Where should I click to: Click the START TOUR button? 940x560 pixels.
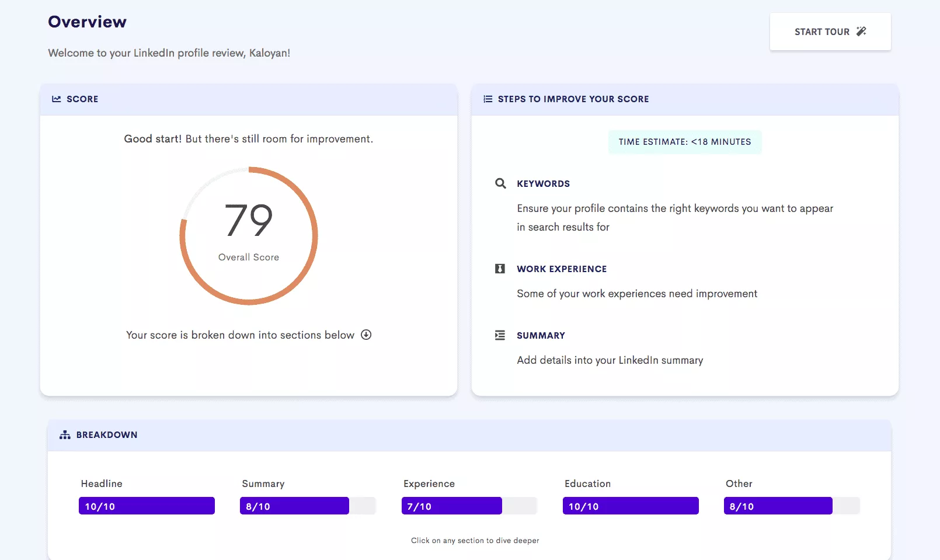pyautogui.click(x=830, y=32)
